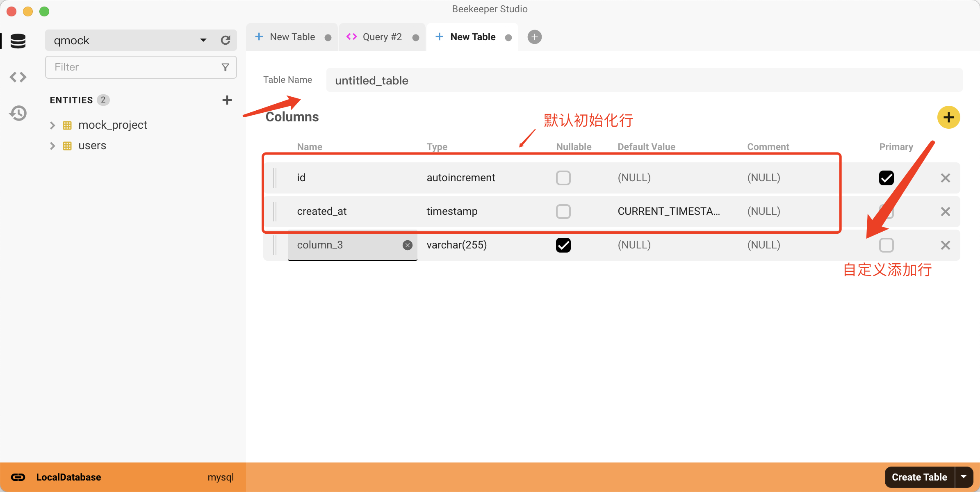Toggle the Nullable checkbox for column_3

563,245
